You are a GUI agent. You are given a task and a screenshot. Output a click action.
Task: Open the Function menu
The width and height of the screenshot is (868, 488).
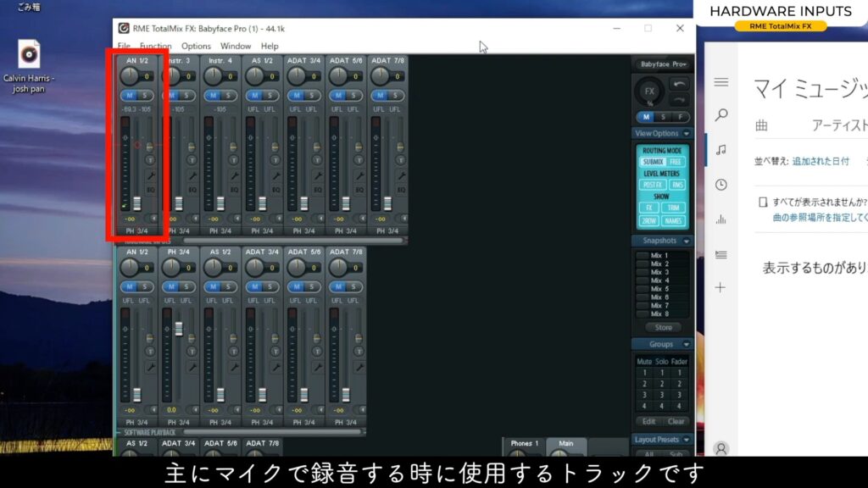pyautogui.click(x=156, y=46)
